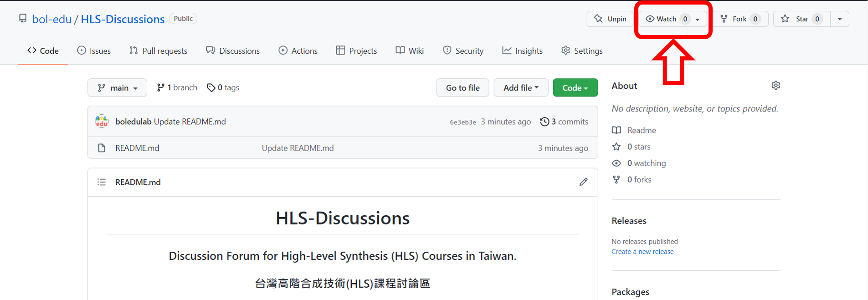This screenshot has height=300, width=868.
Task: Click the About heading in the sidebar
Action: click(x=624, y=86)
